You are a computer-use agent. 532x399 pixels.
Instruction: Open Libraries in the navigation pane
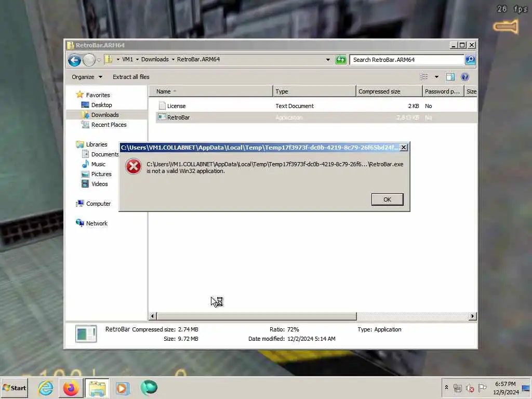point(96,144)
